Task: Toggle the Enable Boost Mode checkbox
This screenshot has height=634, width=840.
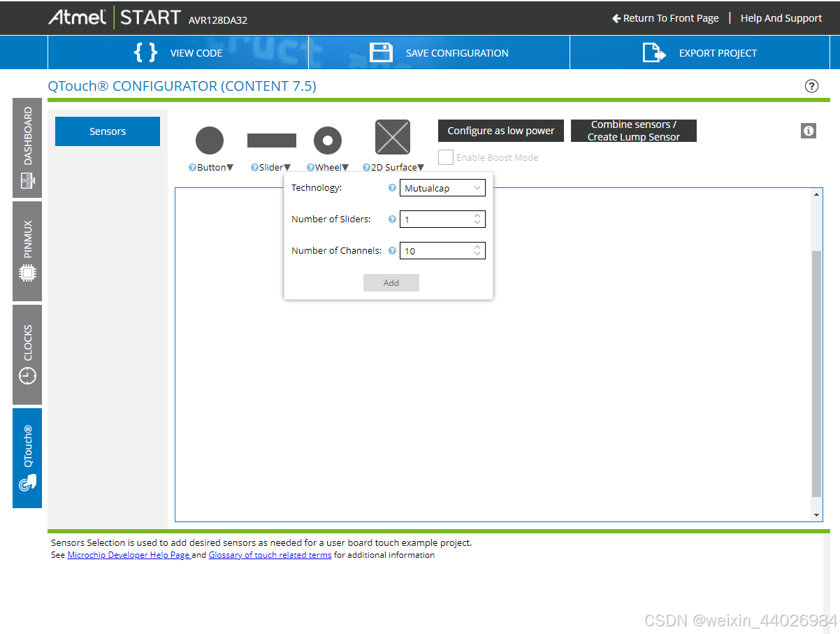Action: (446, 157)
